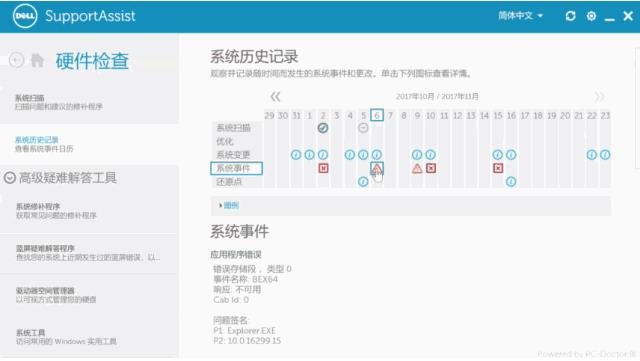Open 系统变更 info icon on day 9
This screenshot has height=361, width=640.
tap(417, 155)
